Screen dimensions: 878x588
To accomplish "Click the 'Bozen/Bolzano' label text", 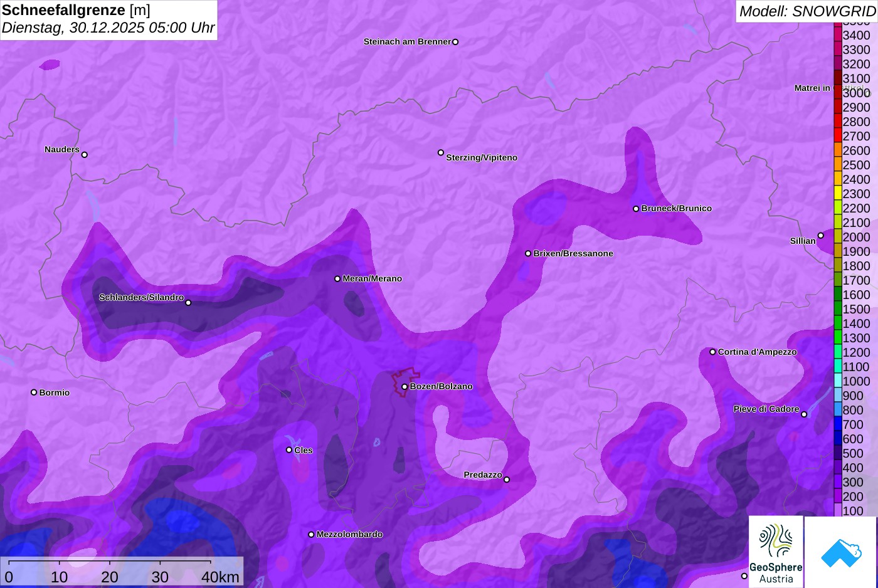I will (x=442, y=387).
